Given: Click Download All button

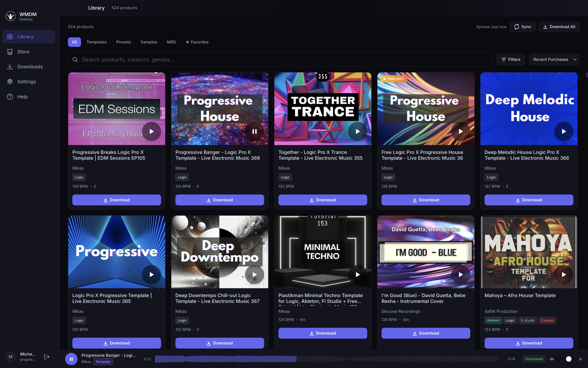Looking at the screenshot, I should [559, 27].
